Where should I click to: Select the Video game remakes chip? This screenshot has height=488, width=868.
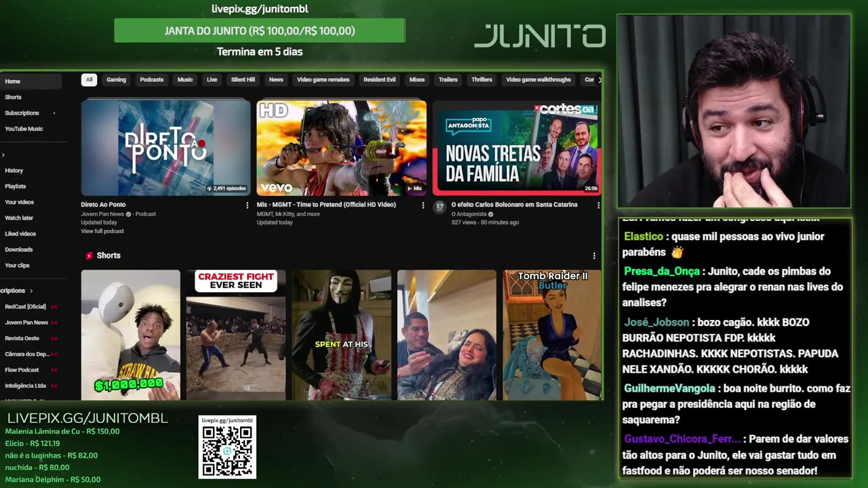click(x=323, y=80)
